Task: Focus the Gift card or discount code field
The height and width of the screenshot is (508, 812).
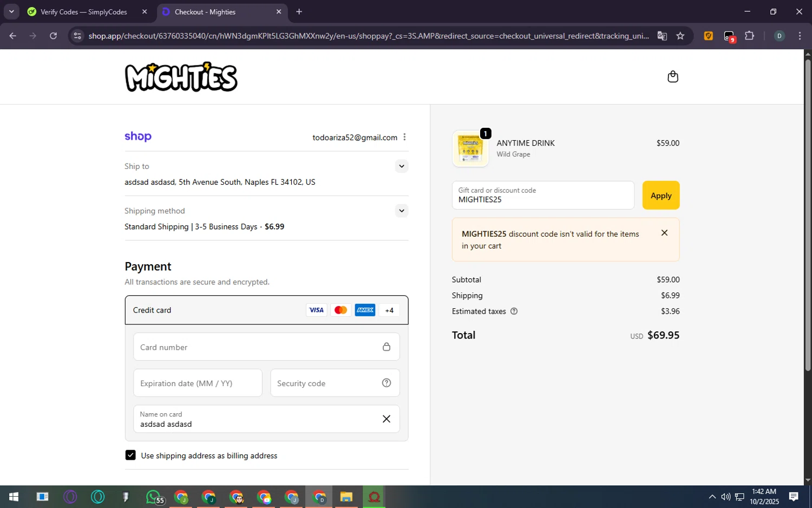Action: pos(543,196)
